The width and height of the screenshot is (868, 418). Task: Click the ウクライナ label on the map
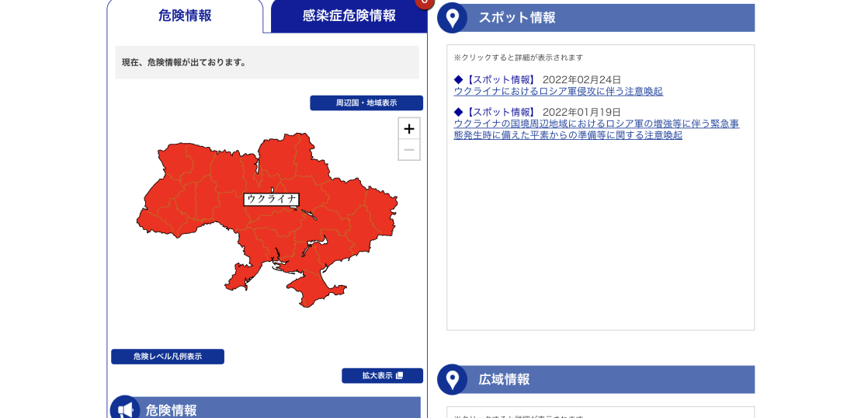pos(271,199)
